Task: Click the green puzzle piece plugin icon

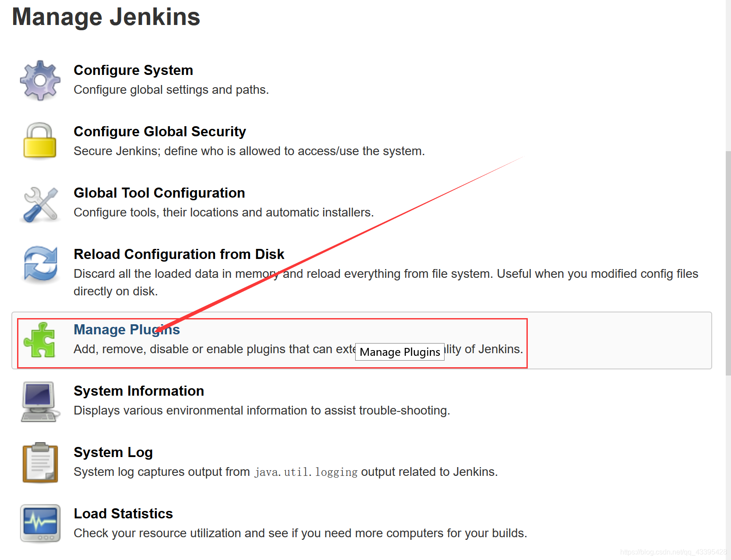Action: 39,340
